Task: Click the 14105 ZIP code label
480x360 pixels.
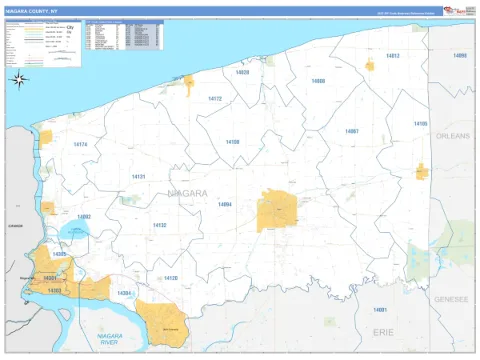Action: click(421, 124)
